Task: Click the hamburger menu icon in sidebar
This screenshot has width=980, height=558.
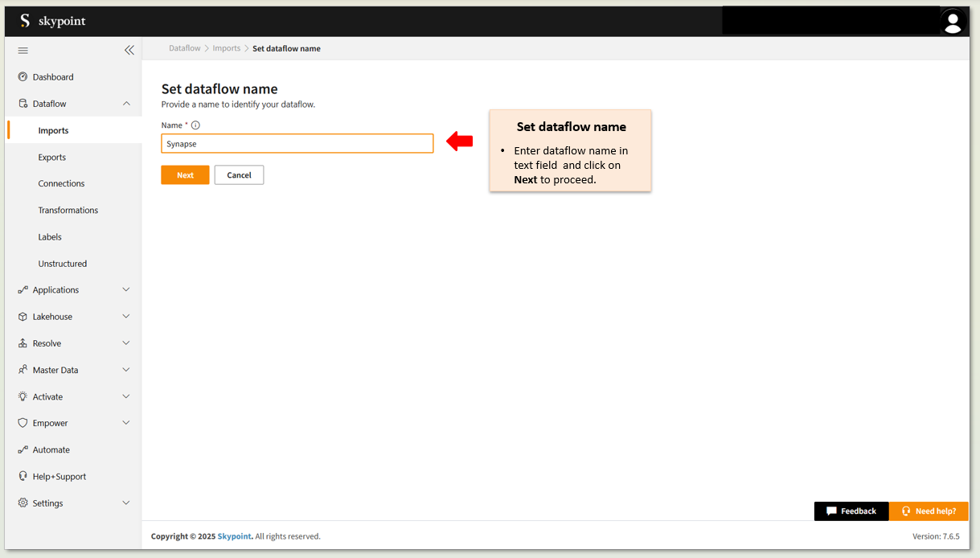Action: [23, 50]
